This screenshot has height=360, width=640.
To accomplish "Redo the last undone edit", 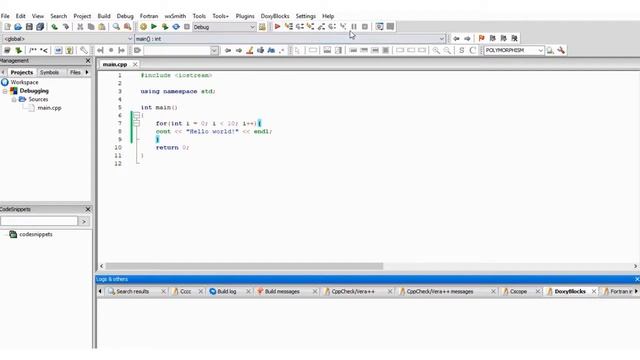I will pos(65,27).
